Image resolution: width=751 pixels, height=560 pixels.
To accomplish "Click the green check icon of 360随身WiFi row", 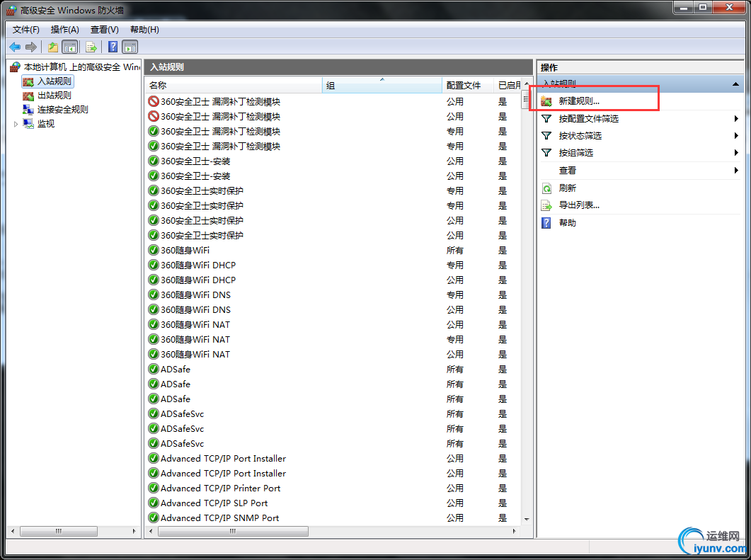I will [x=154, y=250].
